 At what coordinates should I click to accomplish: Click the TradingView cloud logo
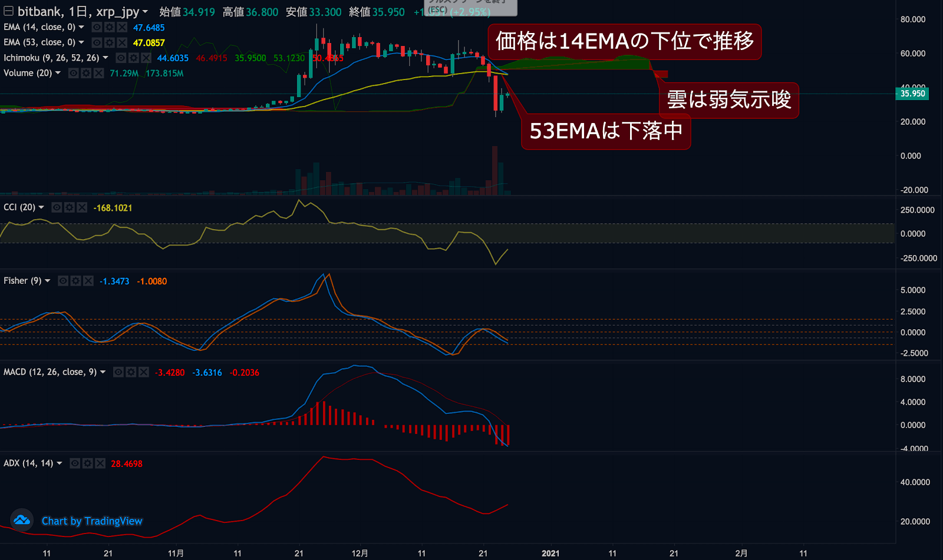[x=22, y=520]
